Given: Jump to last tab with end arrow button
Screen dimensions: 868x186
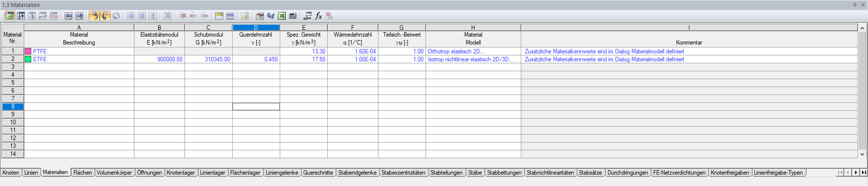Looking at the screenshot, I should (x=864, y=173).
